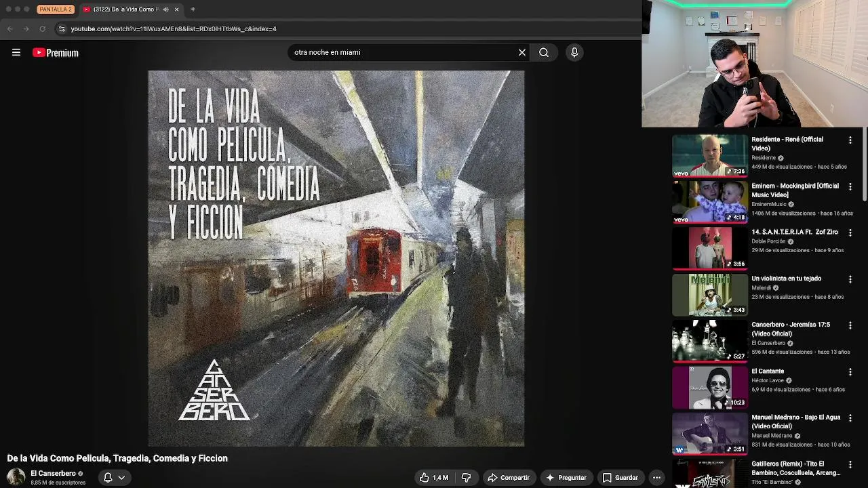This screenshot has height=488, width=868.
Task: Open Canserbero - Jeremías 17:5 video title
Action: pos(791,329)
